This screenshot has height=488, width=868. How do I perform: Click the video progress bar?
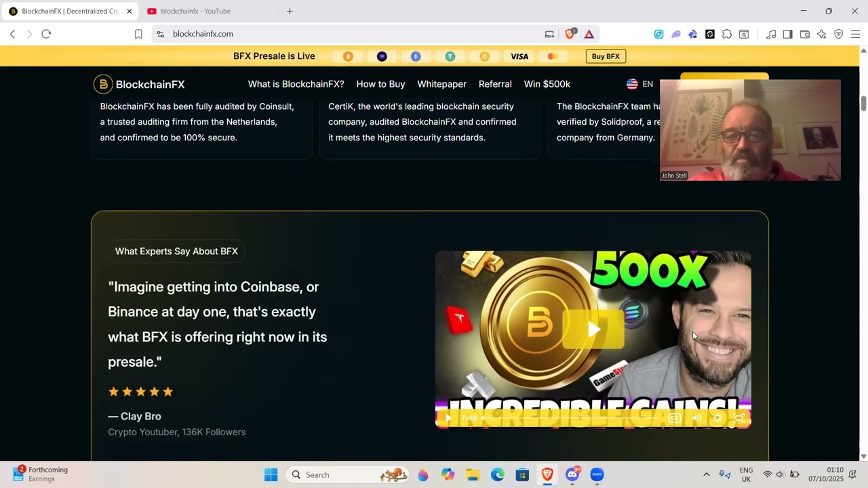(x=573, y=418)
